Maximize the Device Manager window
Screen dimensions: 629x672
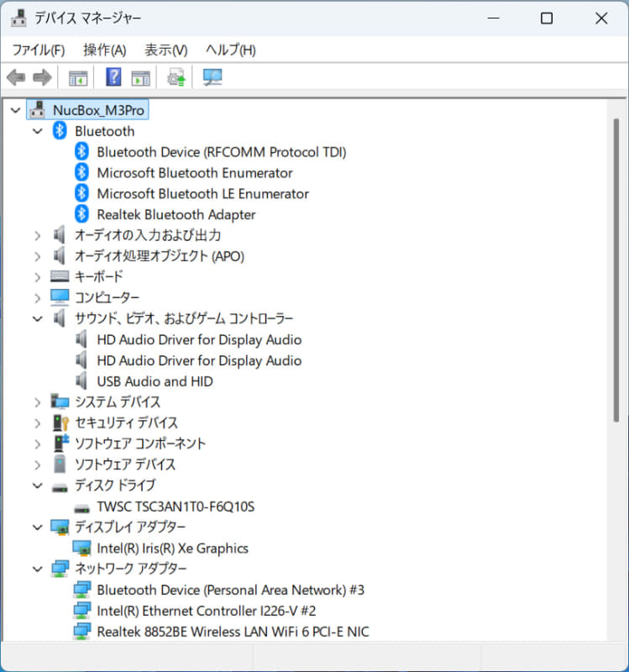[547, 18]
